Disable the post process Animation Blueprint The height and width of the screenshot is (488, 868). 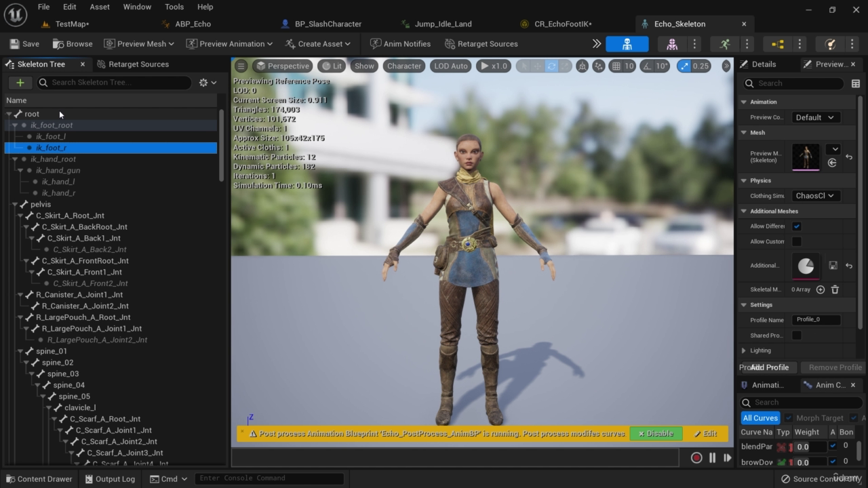(x=655, y=434)
